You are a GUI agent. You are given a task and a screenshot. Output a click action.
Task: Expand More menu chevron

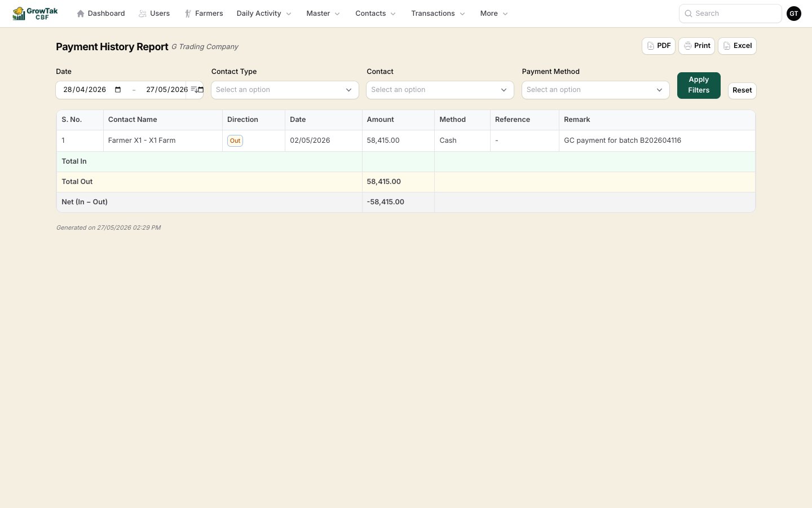click(x=505, y=14)
